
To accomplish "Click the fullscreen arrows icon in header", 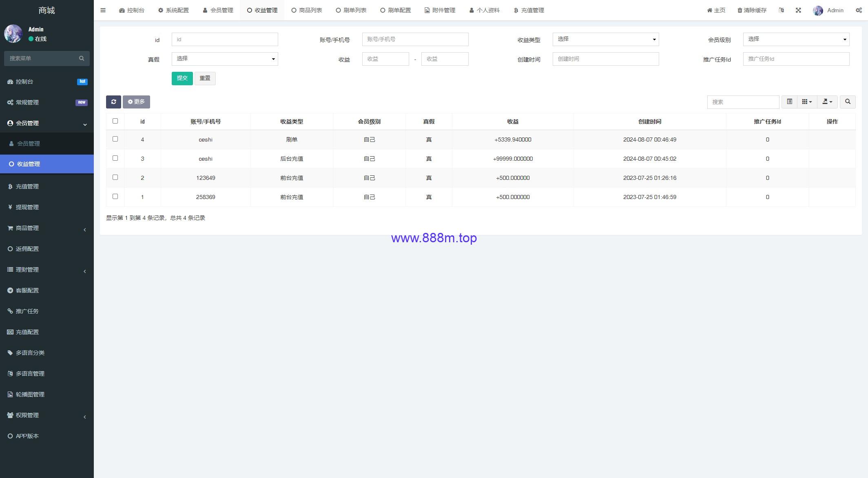I will point(798,10).
